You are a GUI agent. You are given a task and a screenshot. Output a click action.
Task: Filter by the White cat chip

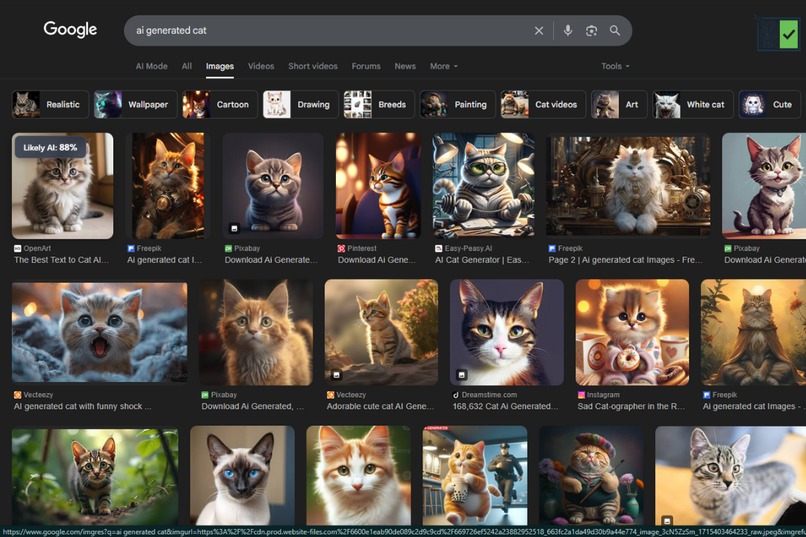pyautogui.click(x=693, y=104)
